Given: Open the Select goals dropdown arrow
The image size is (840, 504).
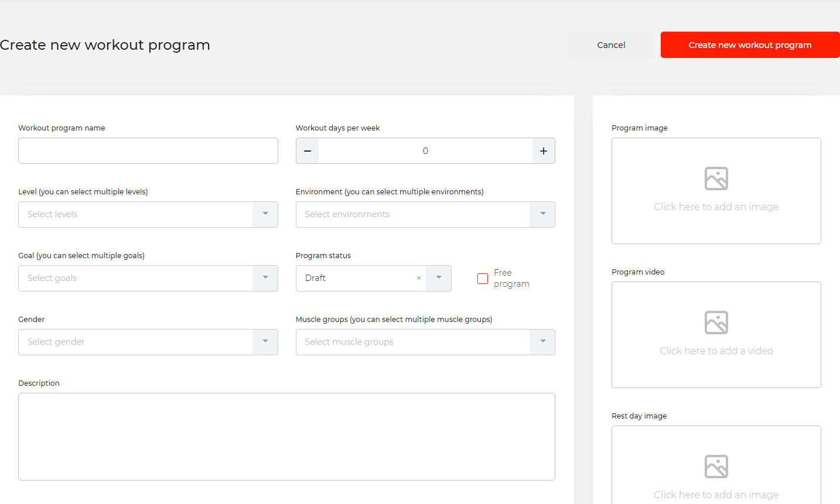Looking at the screenshot, I should (x=265, y=278).
